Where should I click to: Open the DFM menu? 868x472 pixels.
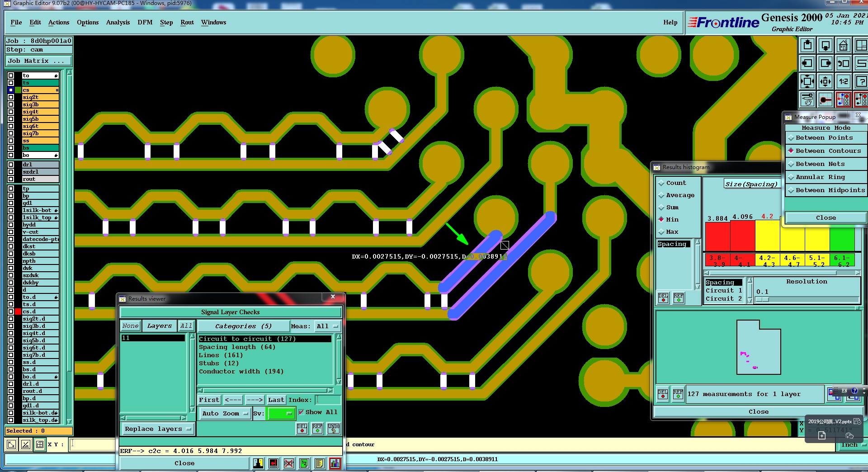145,22
